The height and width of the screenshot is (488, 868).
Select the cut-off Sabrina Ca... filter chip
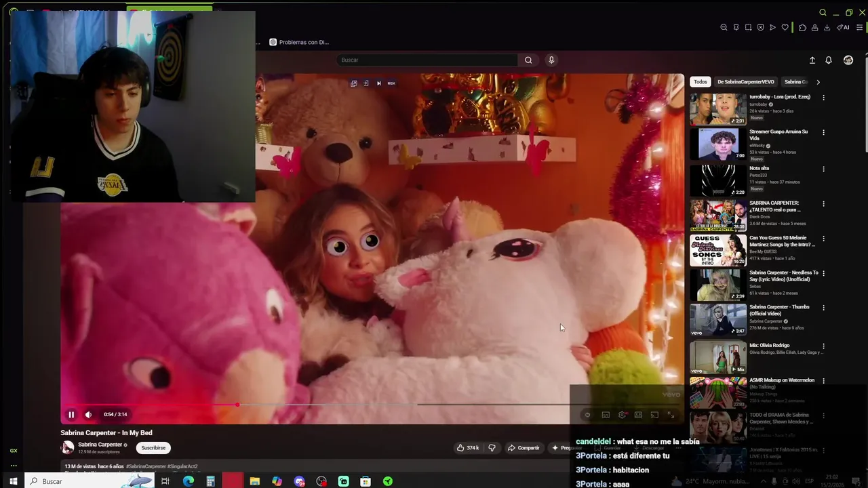(795, 82)
